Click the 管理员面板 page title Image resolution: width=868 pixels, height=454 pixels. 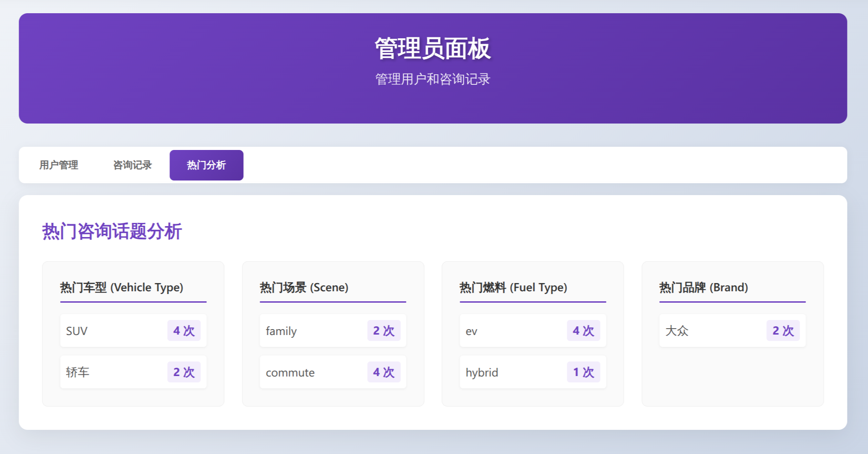click(433, 48)
